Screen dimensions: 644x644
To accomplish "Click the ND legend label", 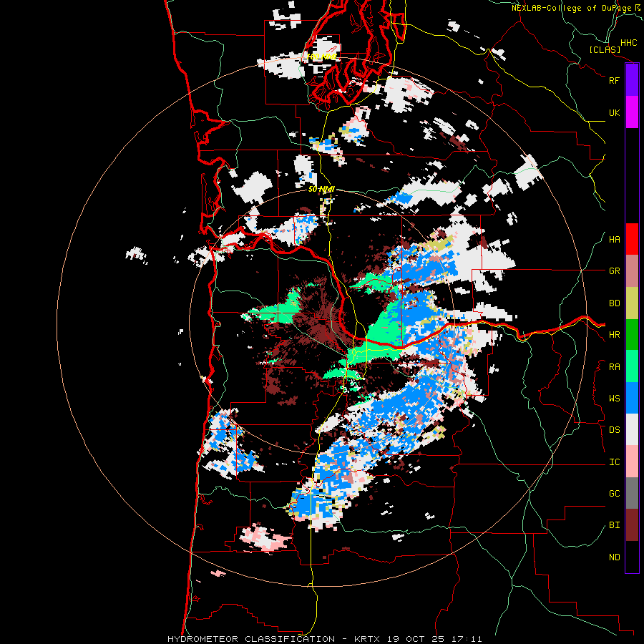I will pos(614,557).
